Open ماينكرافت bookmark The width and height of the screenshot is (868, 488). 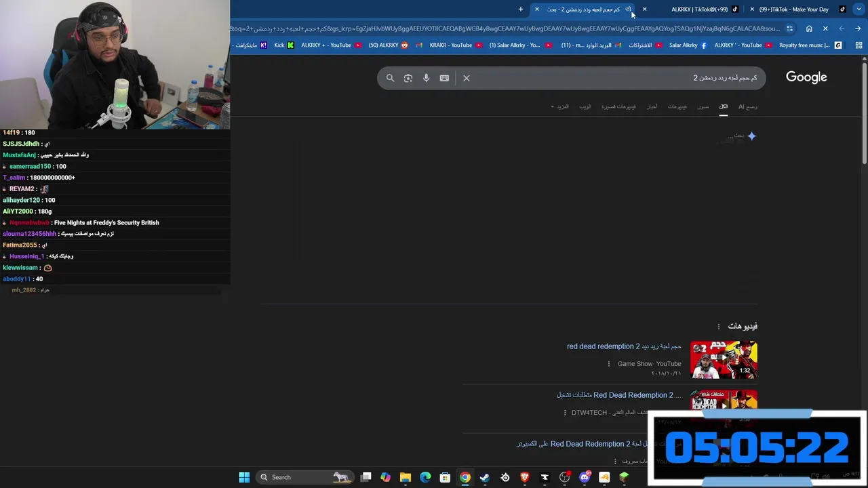point(251,45)
